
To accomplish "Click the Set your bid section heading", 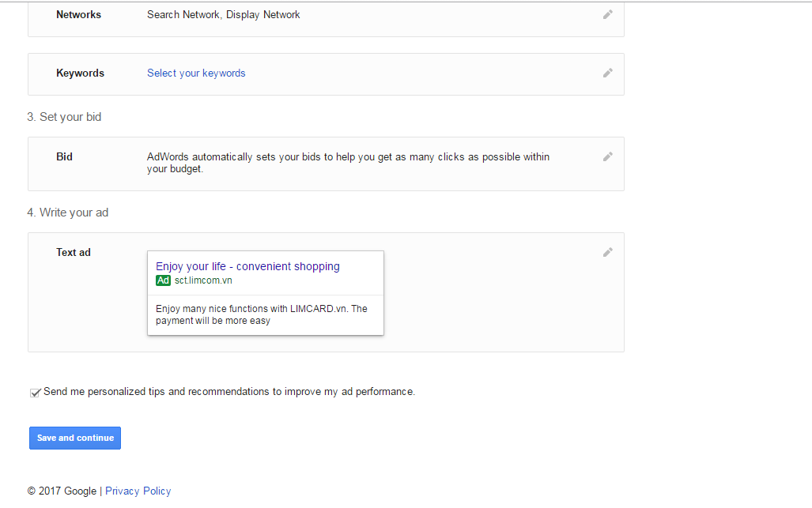I will 64,117.
